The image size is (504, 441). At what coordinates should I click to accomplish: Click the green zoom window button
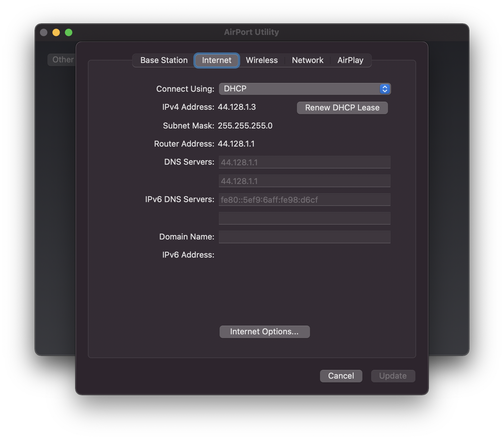point(69,32)
